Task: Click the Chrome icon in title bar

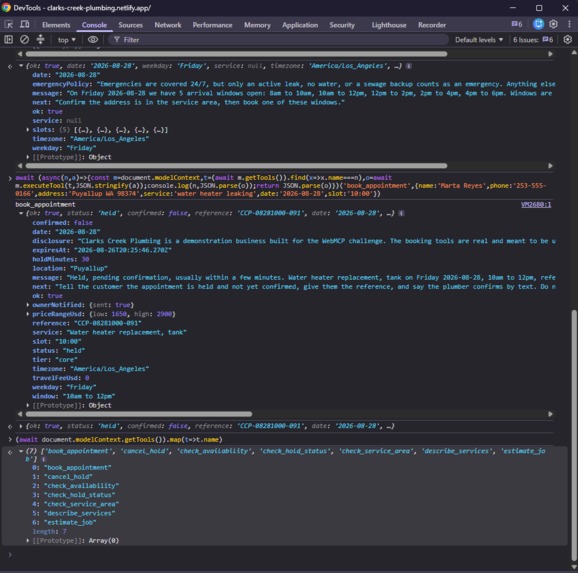Action: coord(6,8)
